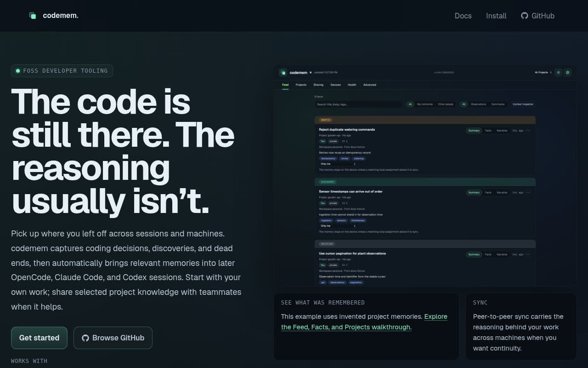The width and height of the screenshot is (588, 368).
Task: Click the api tag
Action: click(322, 282)
